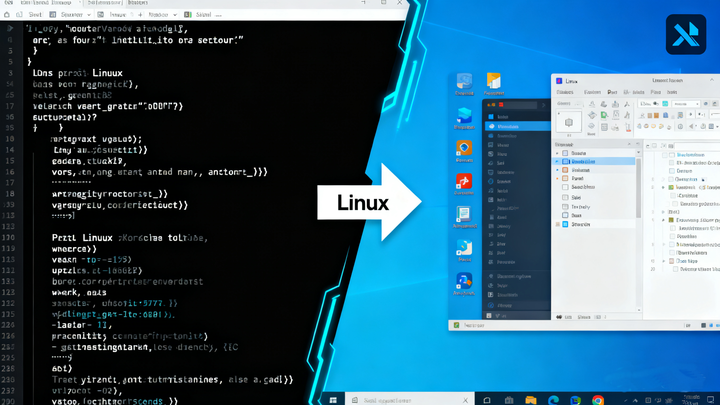
Task: Open the briefcase-shaped Store icon on taskbar
Action: coord(509,400)
